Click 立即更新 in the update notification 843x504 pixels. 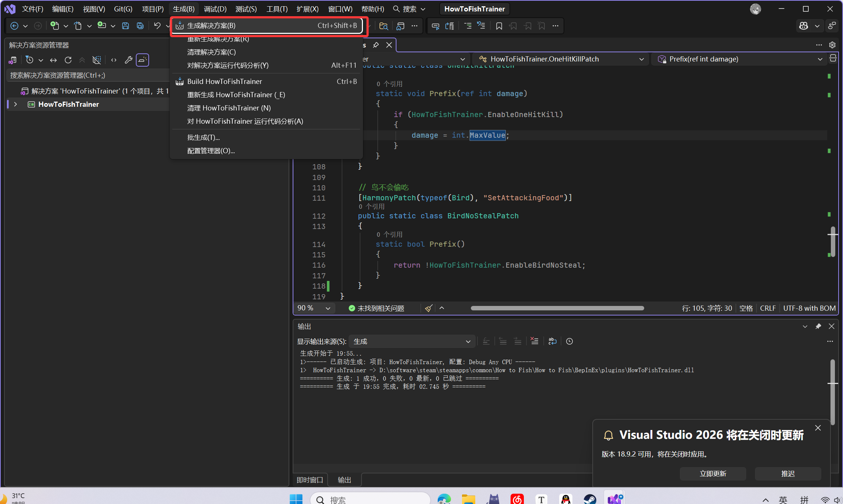713,473
